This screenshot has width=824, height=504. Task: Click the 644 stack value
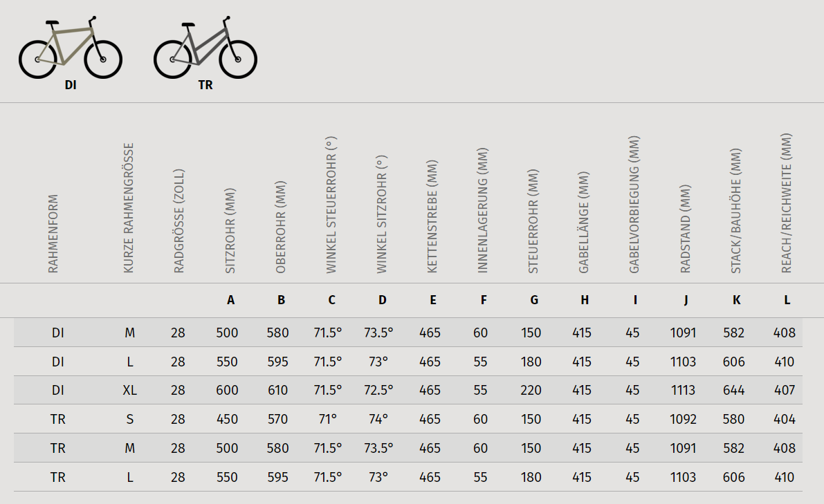733,391
